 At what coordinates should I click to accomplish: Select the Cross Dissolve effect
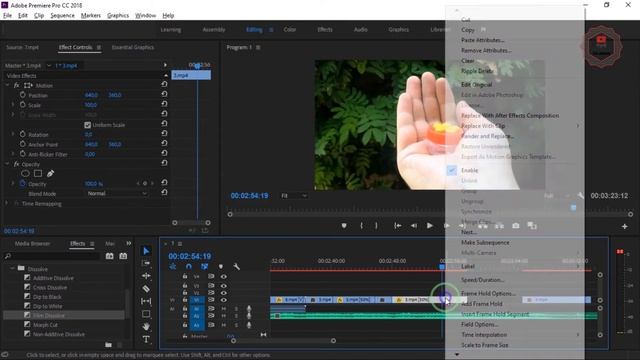pyautogui.click(x=50, y=287)
